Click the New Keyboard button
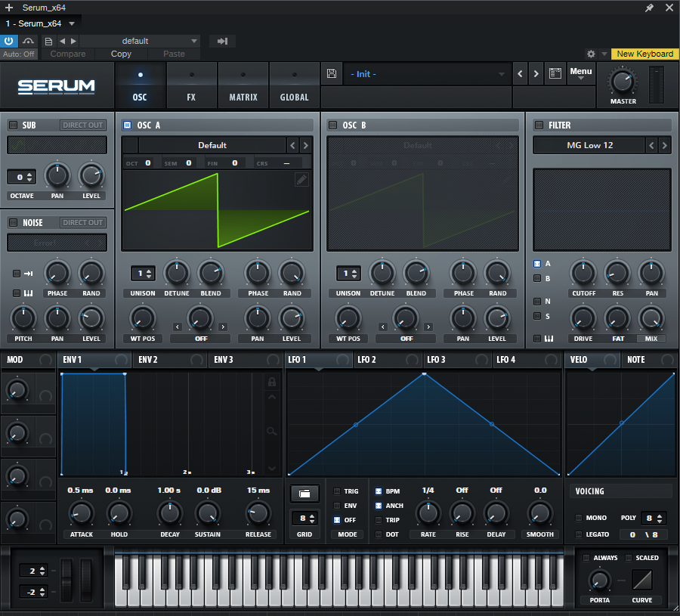 click(645, 54)
